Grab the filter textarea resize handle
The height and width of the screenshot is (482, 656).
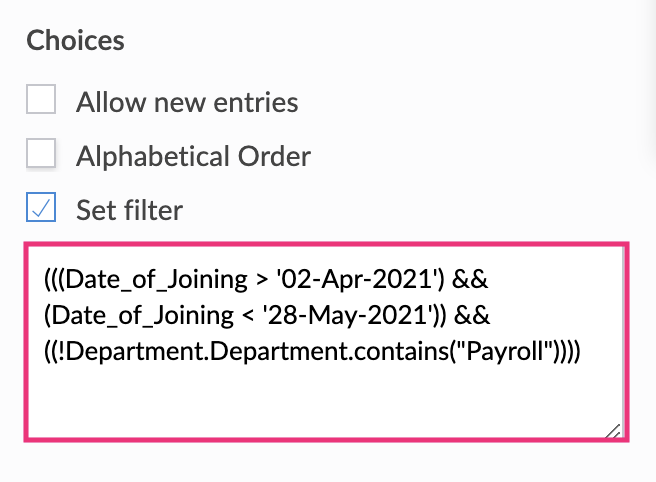[x=611, y=430]
